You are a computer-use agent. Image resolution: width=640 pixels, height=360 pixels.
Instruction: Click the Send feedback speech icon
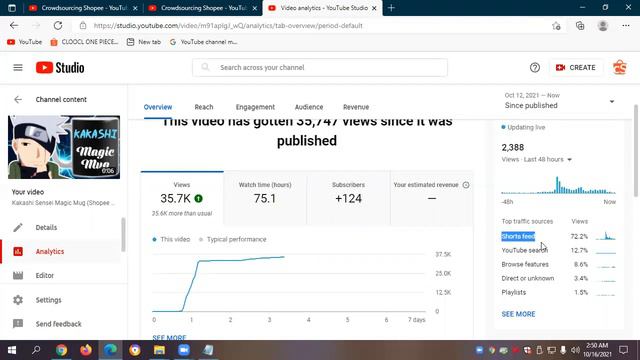pos(18,324)
